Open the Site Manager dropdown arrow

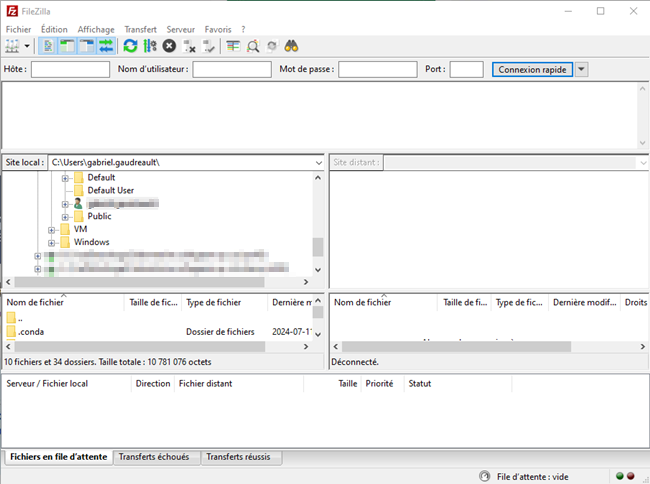click(27, 46)
